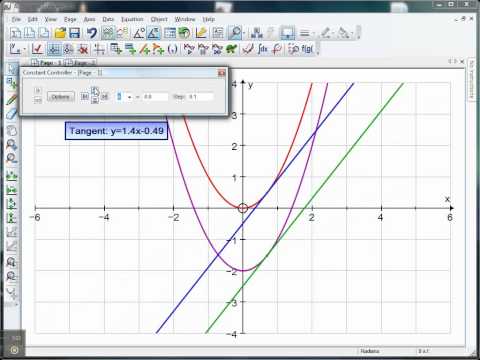Open the axes type dropdown arrow

pyautogui.click(x=25, y=49)
